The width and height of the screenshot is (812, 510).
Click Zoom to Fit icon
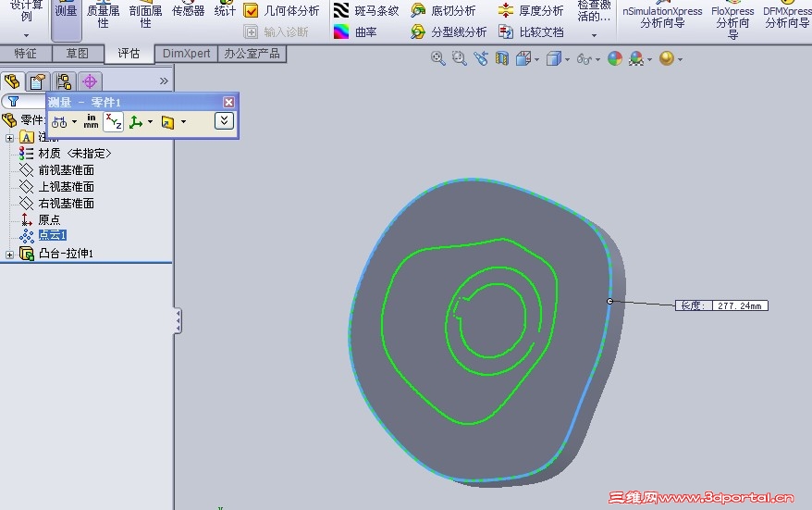click(x=438, y=58)
